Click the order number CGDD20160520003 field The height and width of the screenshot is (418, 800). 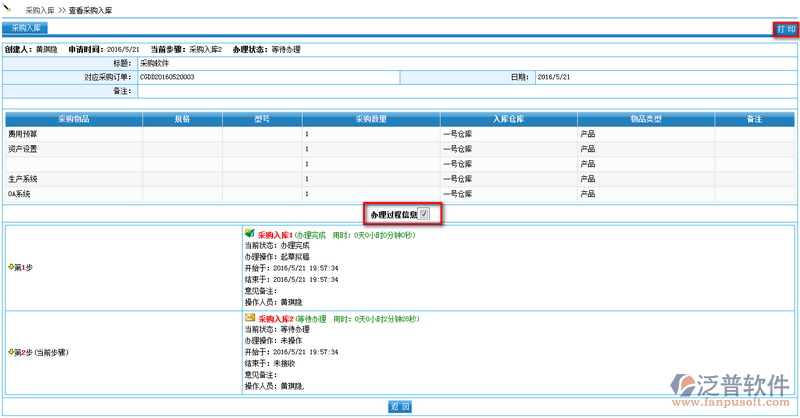pos(168,76)
